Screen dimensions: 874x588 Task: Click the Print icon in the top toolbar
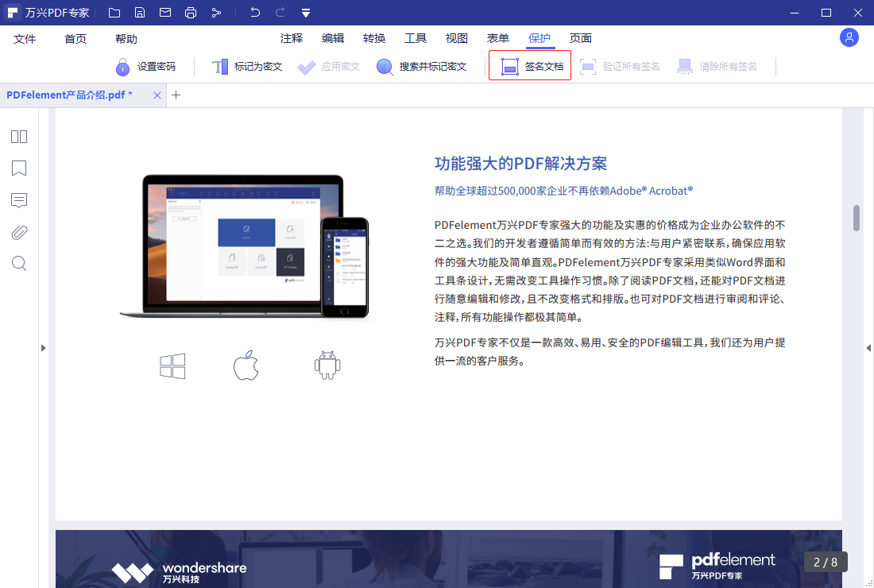pos(191,12)
